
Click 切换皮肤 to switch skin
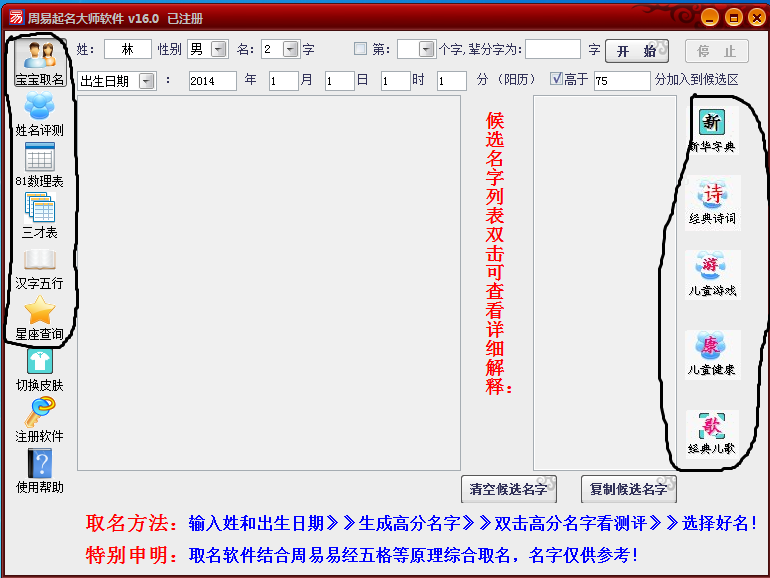tap(39, 368)
